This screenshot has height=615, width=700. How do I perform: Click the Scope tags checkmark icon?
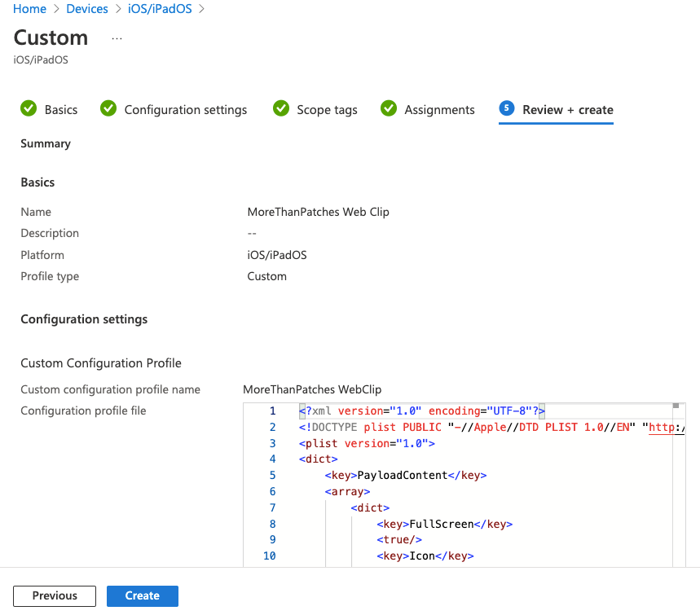(x=281, y=109)
